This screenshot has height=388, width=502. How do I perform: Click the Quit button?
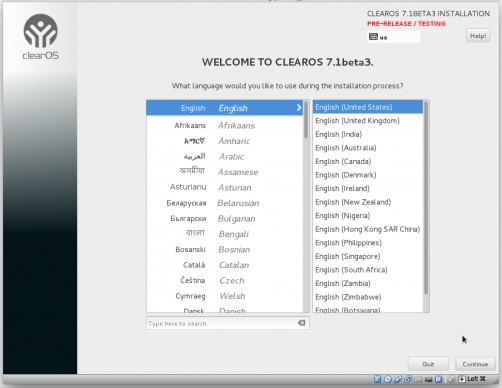[428, 364]
